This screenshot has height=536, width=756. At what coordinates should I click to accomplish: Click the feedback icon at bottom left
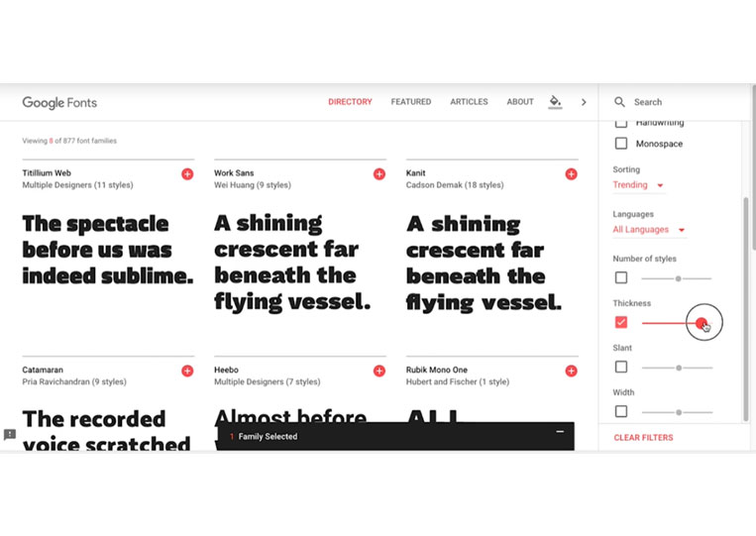(x=10, y=435)
